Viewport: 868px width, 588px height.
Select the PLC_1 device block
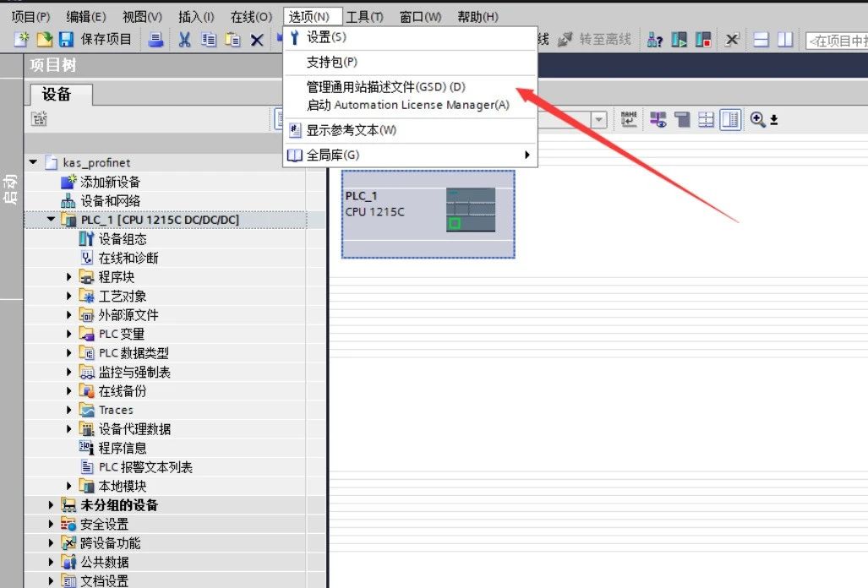click(428, 213)
